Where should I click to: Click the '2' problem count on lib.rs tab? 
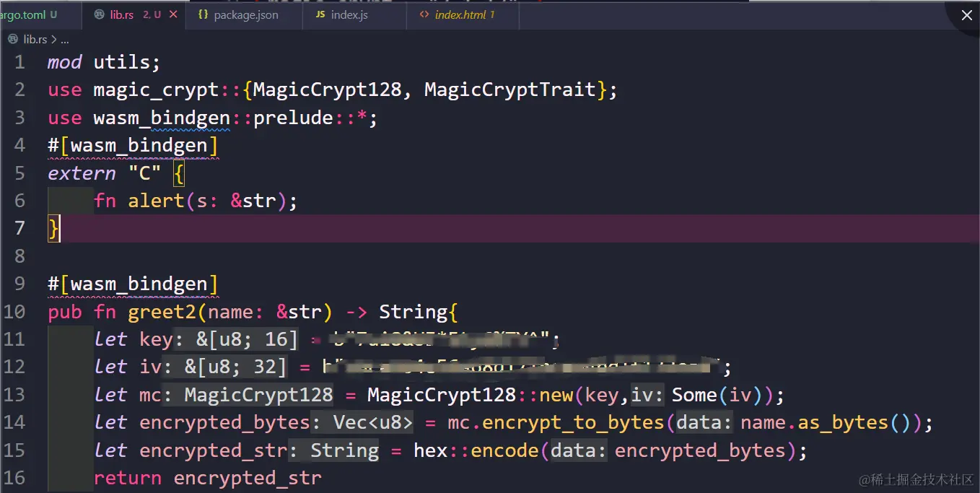coord(145,14)
